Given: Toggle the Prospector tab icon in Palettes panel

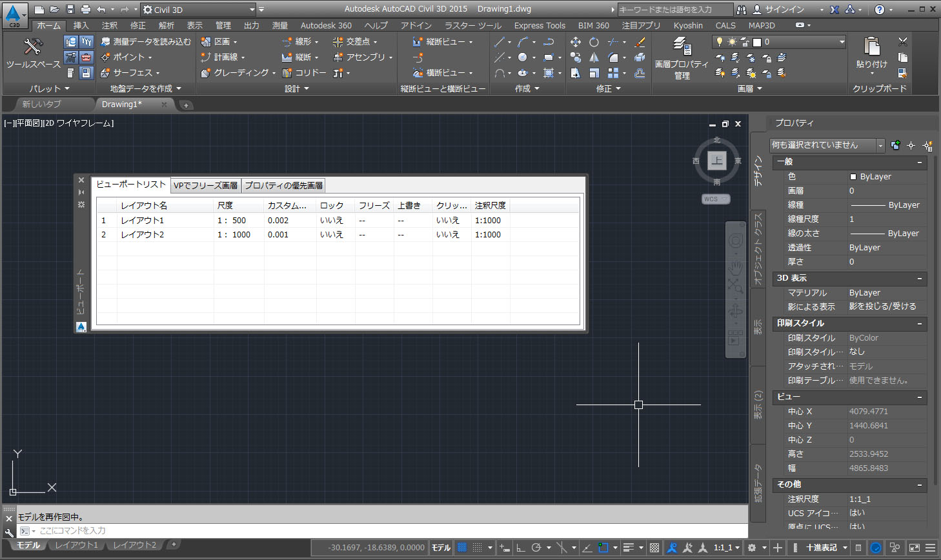Looking at the screenshot, I should coord(70,42).
